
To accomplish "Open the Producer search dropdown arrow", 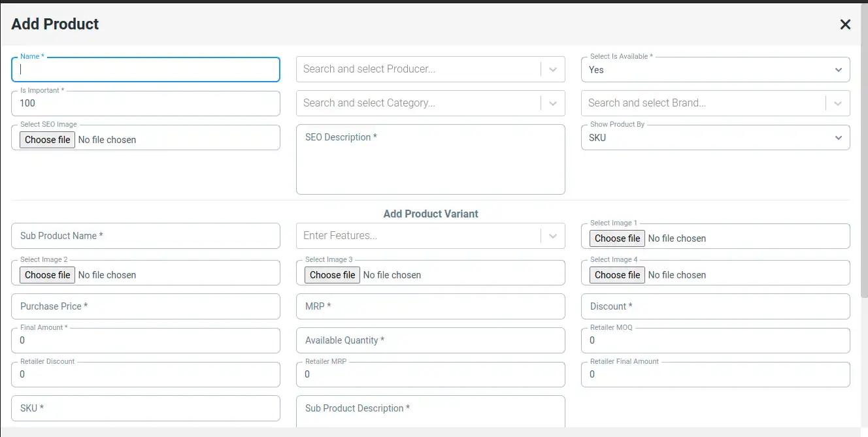I will [x=553, y=69].
